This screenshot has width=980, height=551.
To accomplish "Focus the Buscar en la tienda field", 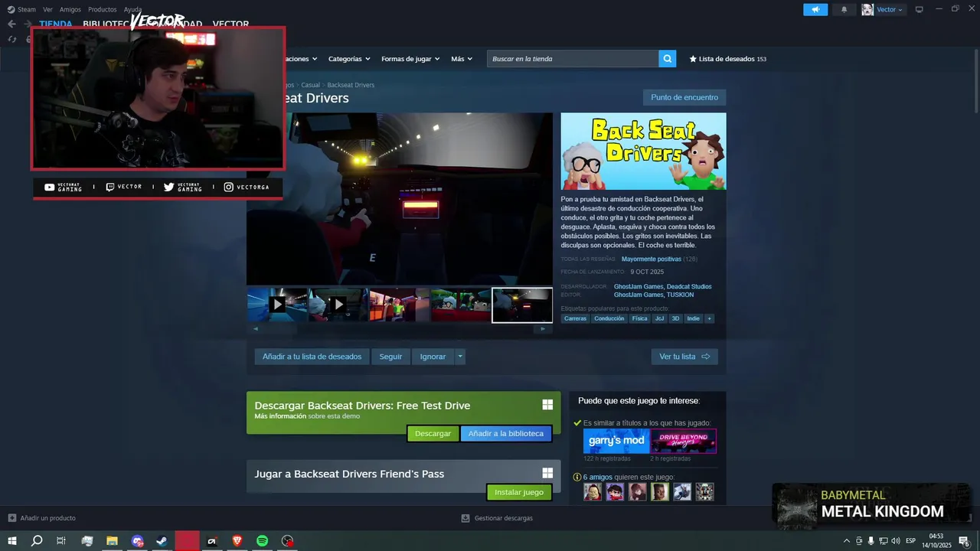I will tap(573, 59).
